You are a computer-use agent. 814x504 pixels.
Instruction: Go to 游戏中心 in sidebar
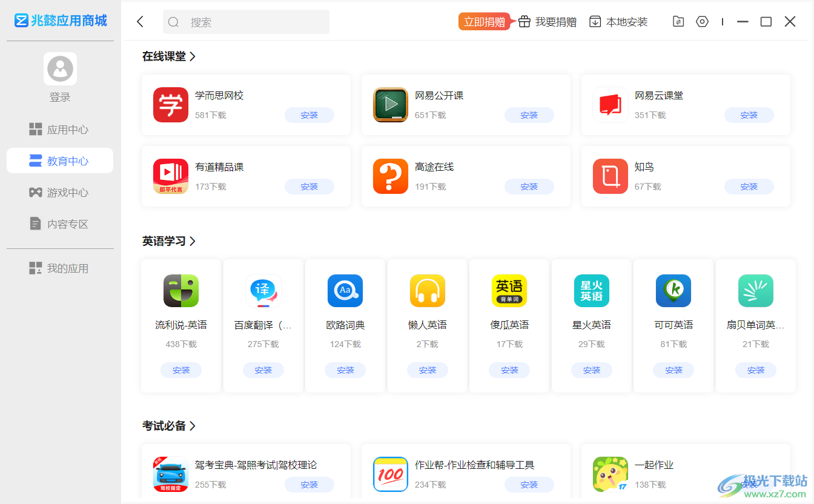60,193
